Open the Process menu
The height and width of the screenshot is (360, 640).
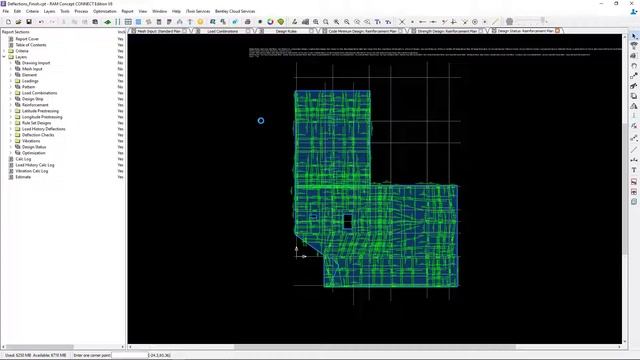pos(81,11)
